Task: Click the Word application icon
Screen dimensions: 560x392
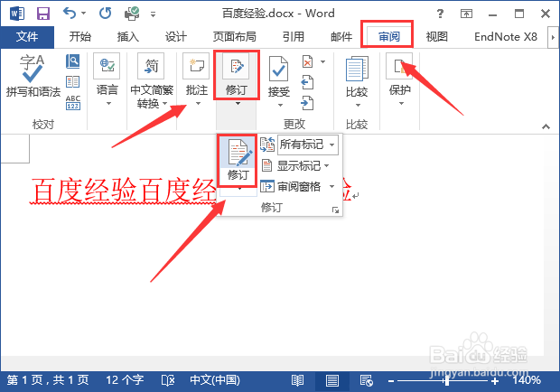Action: point(17,14)
